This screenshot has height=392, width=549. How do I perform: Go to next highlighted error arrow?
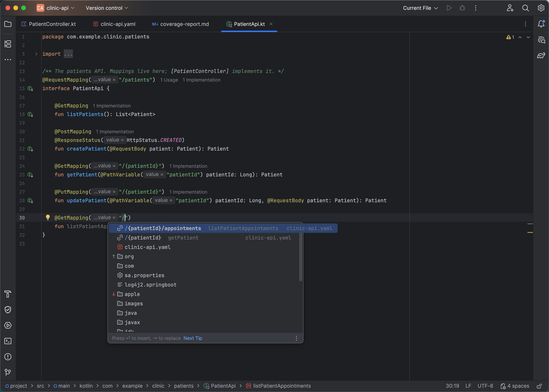click(x=528, y=37)
